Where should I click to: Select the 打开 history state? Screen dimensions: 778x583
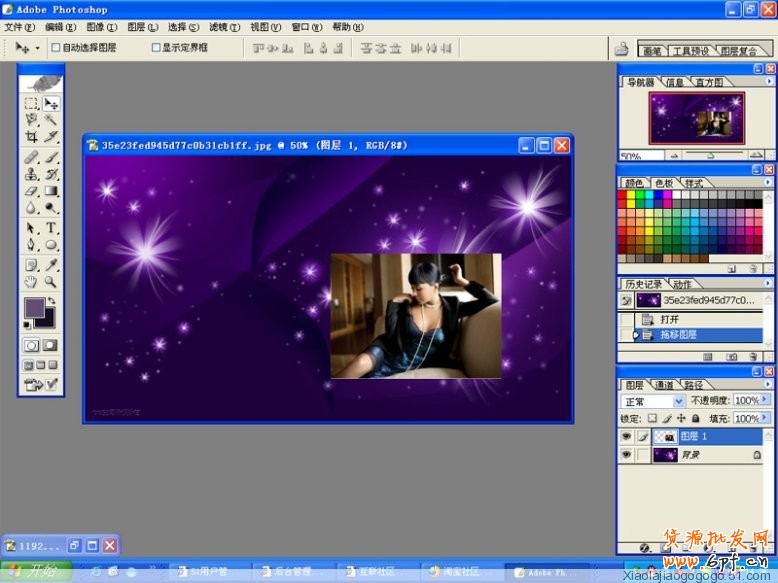(668, 319)
